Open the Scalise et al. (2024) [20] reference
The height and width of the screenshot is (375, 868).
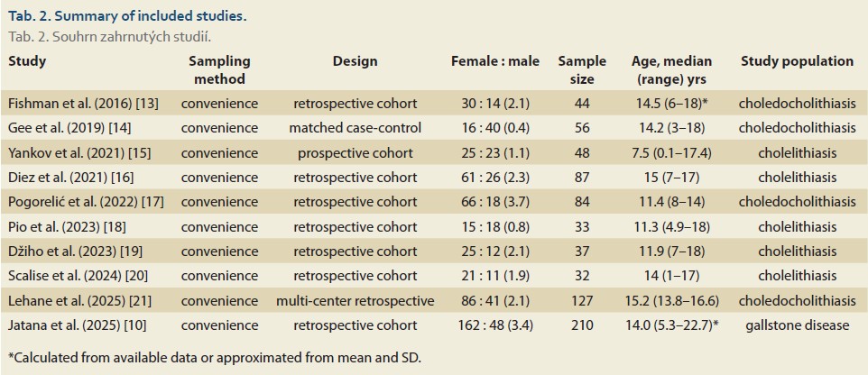coord(80,275)
